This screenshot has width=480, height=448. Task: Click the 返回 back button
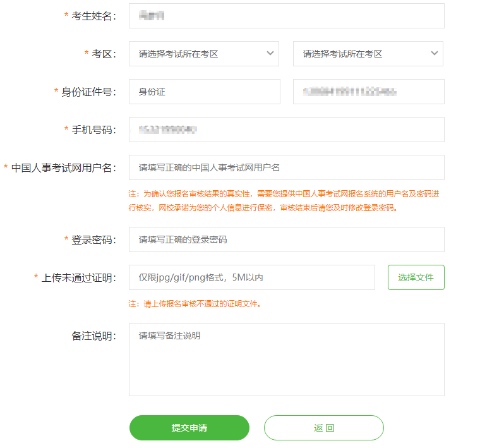pos(323,428)
